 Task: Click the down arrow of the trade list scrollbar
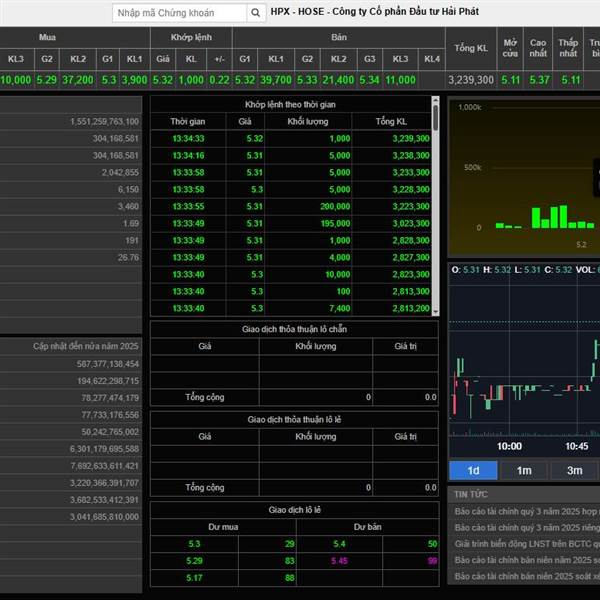coord(435,311)
